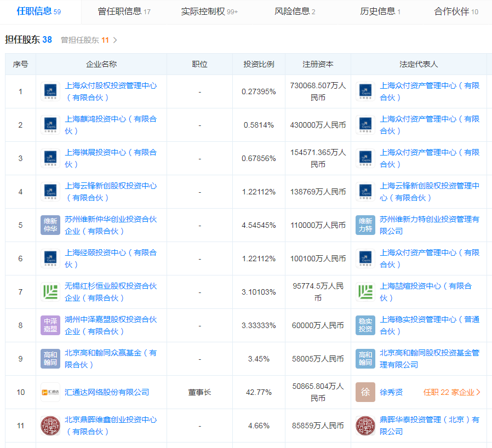Open the 风险信息 tab
Screen dimensions: 492x448
(x=295, y=12)
